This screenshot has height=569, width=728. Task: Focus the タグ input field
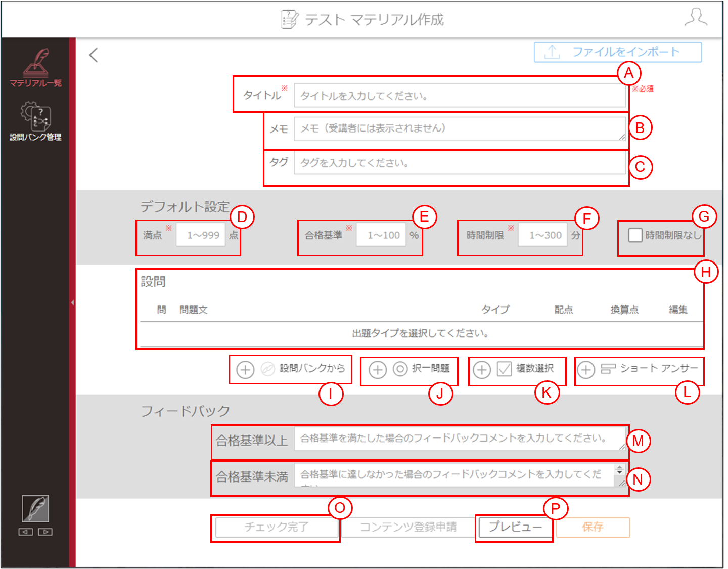click(460, 163)
